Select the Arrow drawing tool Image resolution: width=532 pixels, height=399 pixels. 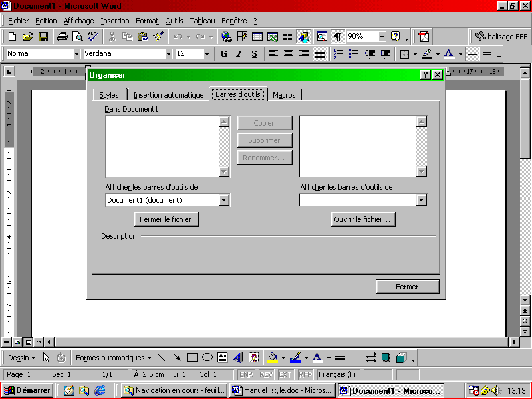click(x=177, y=358)
